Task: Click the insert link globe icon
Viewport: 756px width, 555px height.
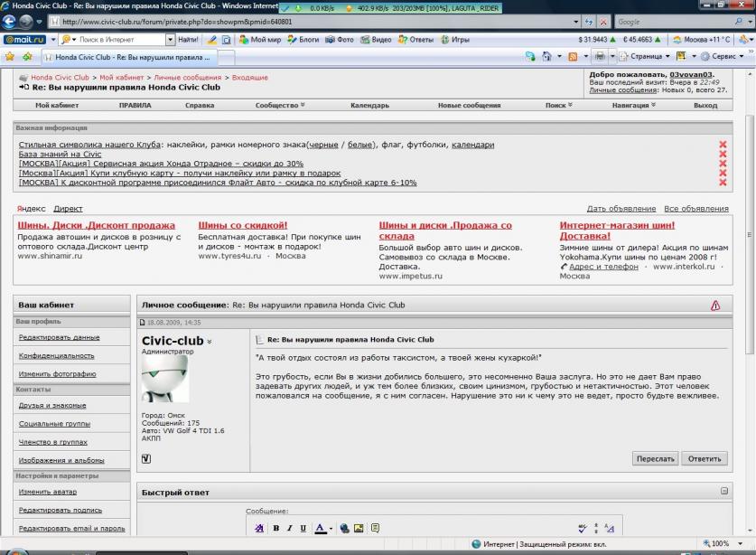Action: click(345, 528)
